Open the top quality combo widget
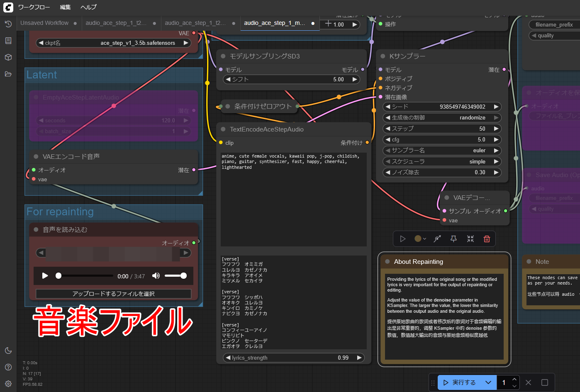 pyautogui.click(x=555, y=35)
